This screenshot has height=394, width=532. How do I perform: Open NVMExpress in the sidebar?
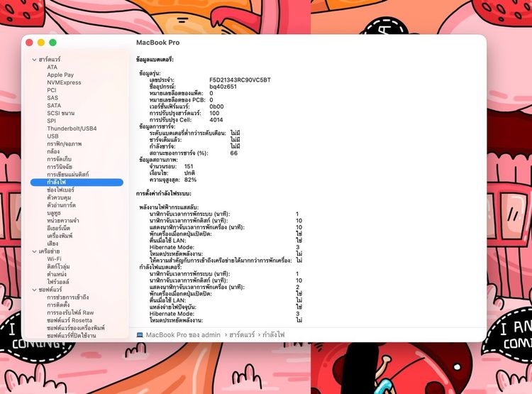[64, 82]
